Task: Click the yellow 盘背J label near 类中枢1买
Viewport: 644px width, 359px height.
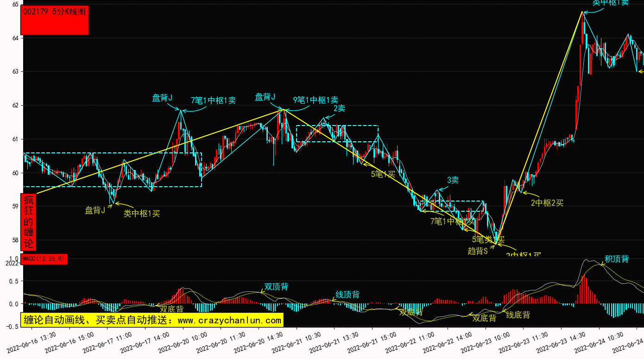Action: click(x=95, y=211)
